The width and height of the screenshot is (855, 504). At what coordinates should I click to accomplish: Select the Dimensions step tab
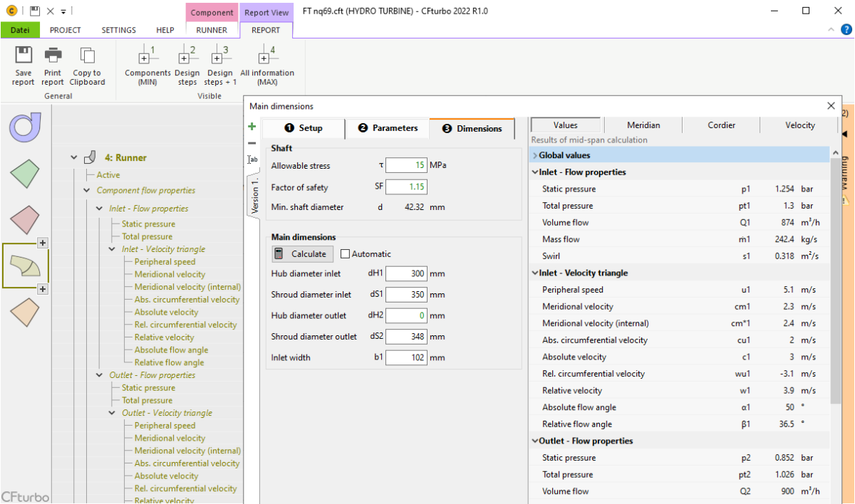472,128
